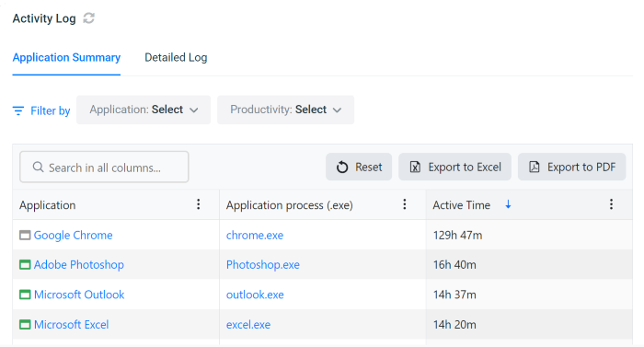
Task: Select the 14h 37m active time cell
Action: point(529,295)
